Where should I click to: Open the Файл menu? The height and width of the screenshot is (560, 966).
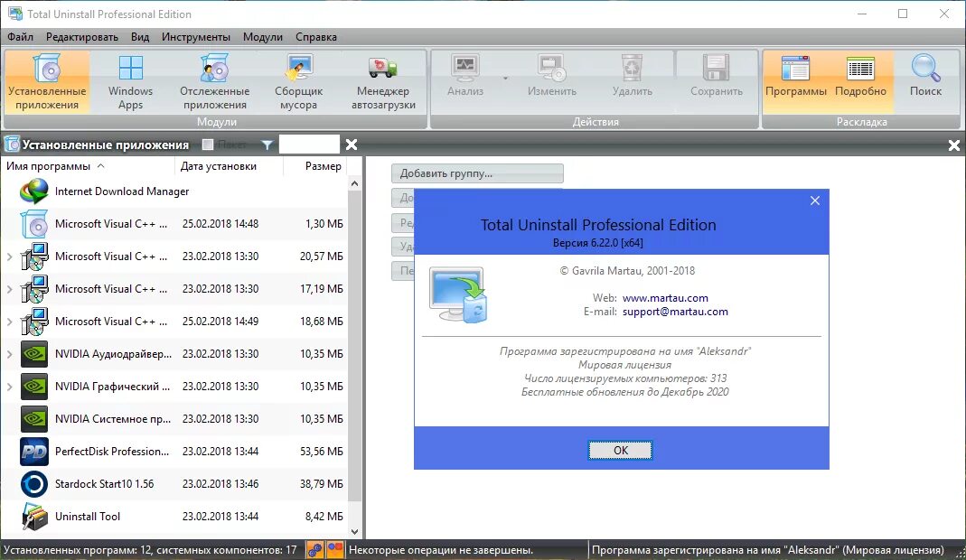(x=20, y=37)
